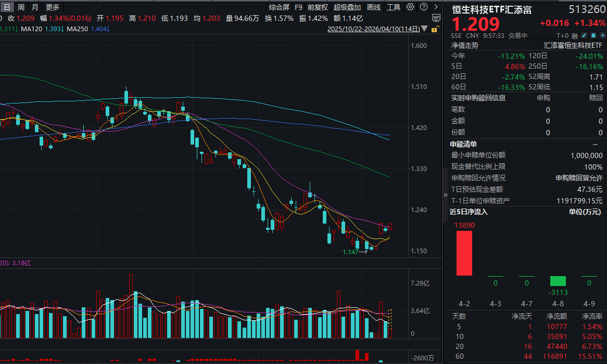Open chart settings gear icon
The image size is (607, 364).
(410, 7)
